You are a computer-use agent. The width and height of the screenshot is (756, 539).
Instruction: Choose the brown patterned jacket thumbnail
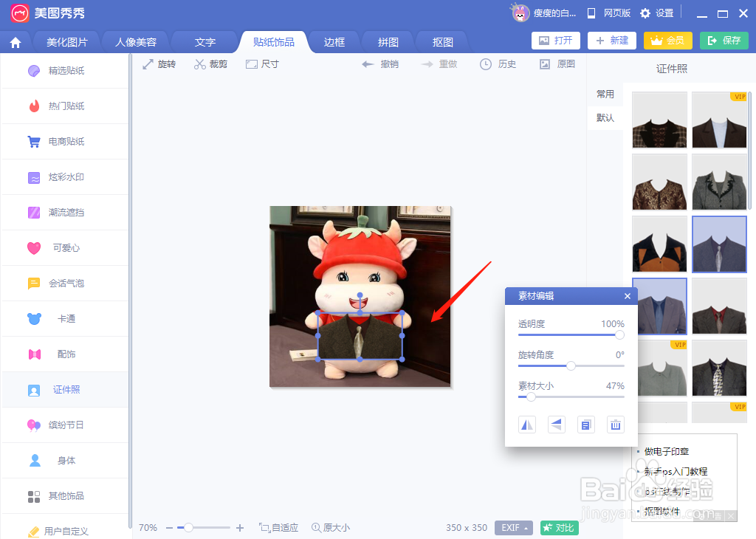click(659, 182)
